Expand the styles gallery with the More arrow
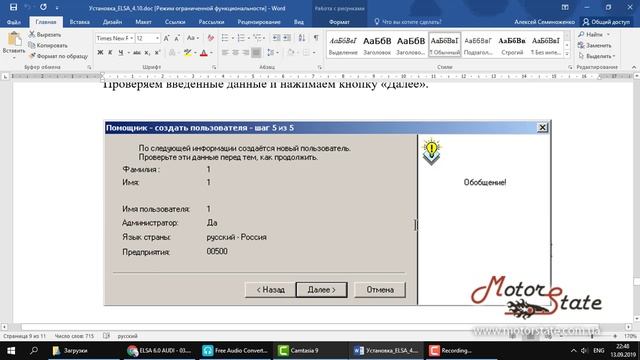Image resolution: width=640 pixels, height=360 pixels. [x=567, y=54]
